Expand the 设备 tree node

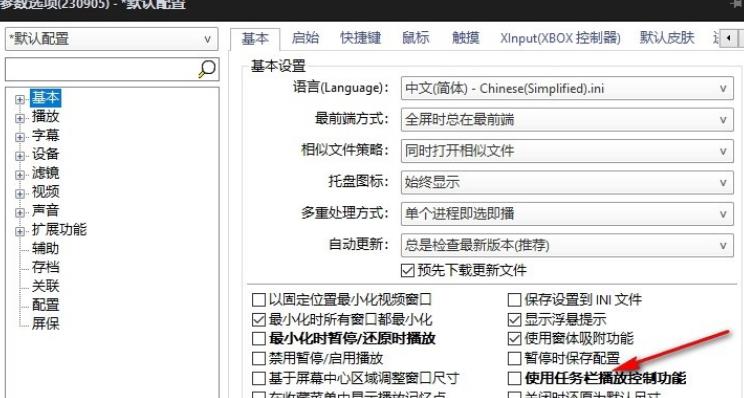[x=20, y=156]
